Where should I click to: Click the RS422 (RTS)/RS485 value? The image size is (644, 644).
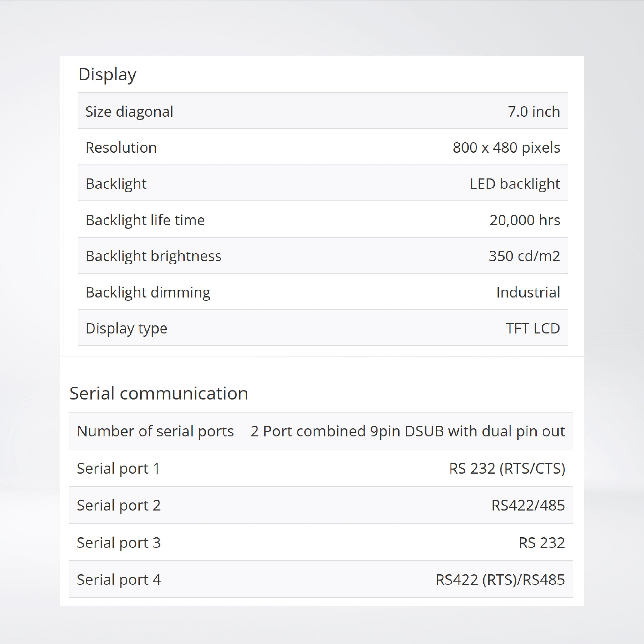[x=500, y=579]
